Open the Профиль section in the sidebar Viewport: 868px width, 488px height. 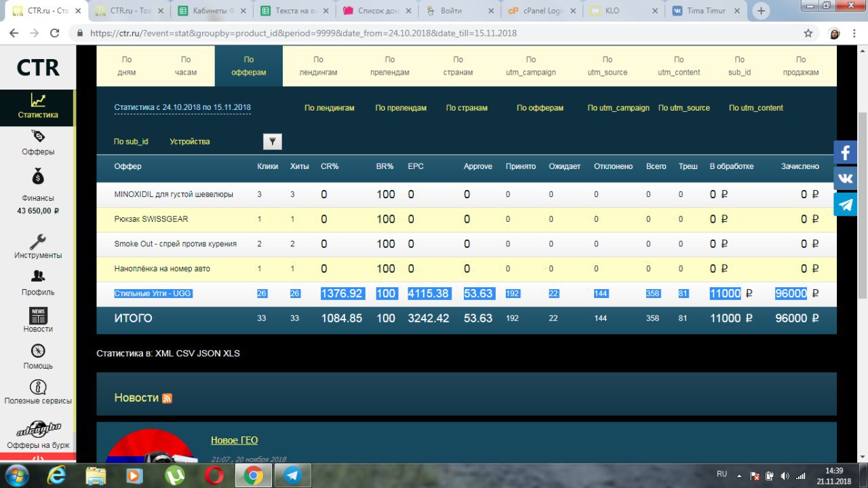[38, 284]
